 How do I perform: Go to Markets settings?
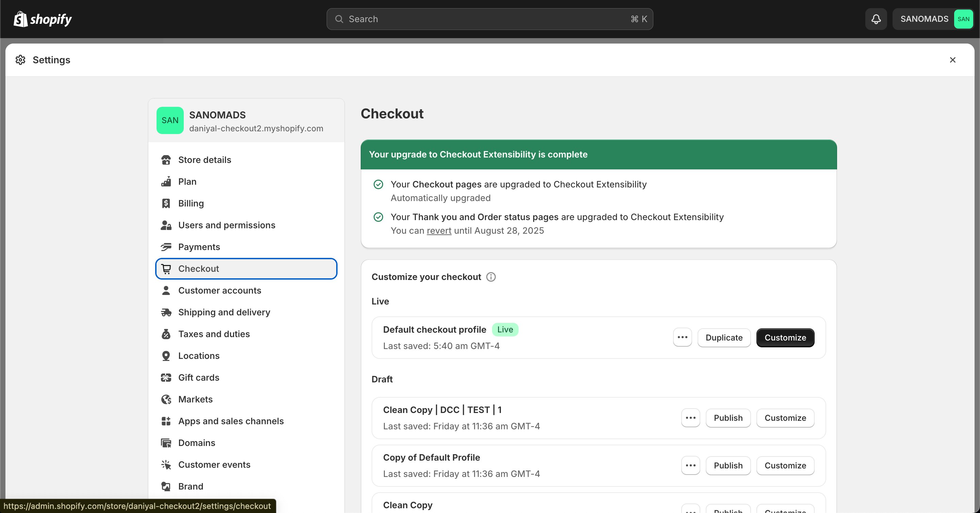click(246, 399)
